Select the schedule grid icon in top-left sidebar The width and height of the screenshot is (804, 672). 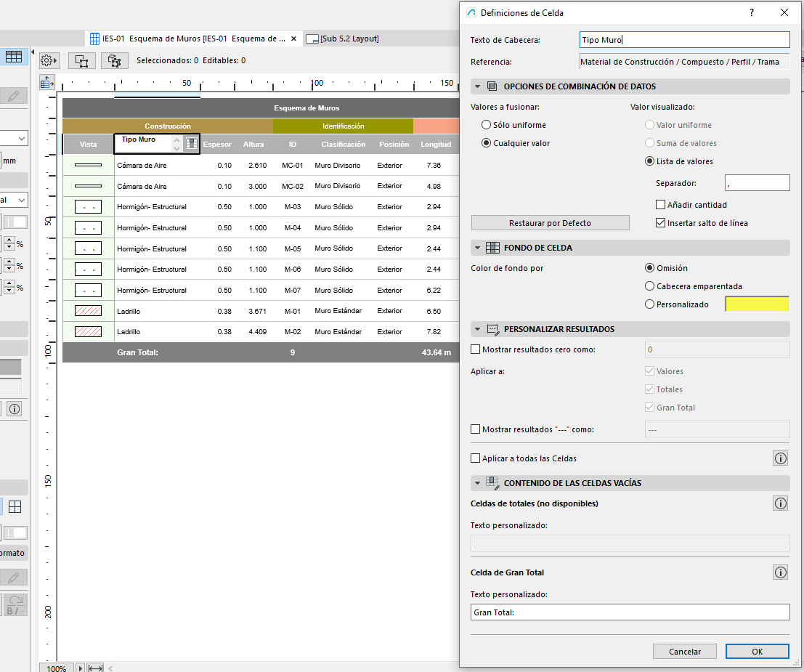[15, 56]
